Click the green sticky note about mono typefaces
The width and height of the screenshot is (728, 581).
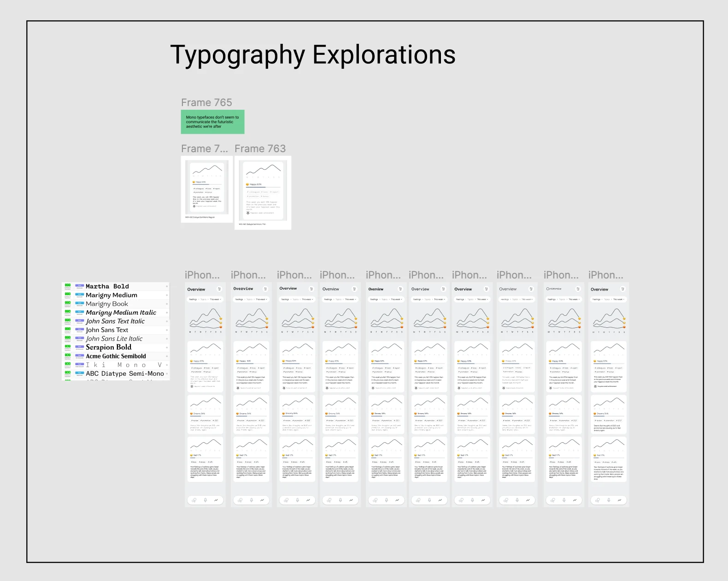point(212,122)
